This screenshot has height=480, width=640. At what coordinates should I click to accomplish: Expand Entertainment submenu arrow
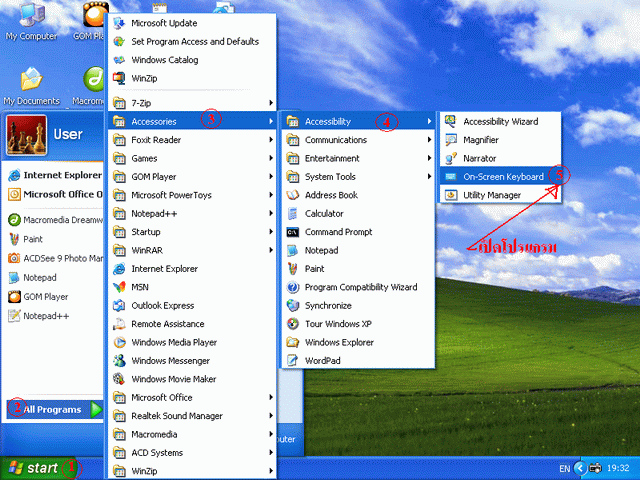tap(429, 158)
